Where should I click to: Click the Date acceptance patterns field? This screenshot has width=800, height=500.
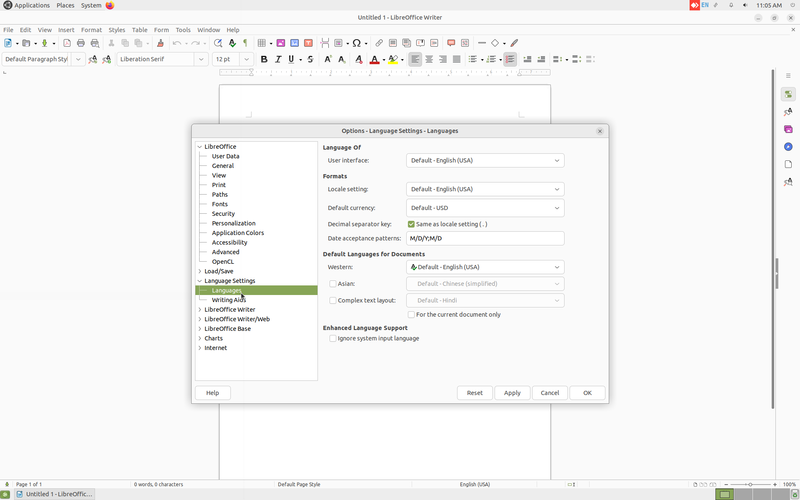pyautogui.click(x=485, y=238)
